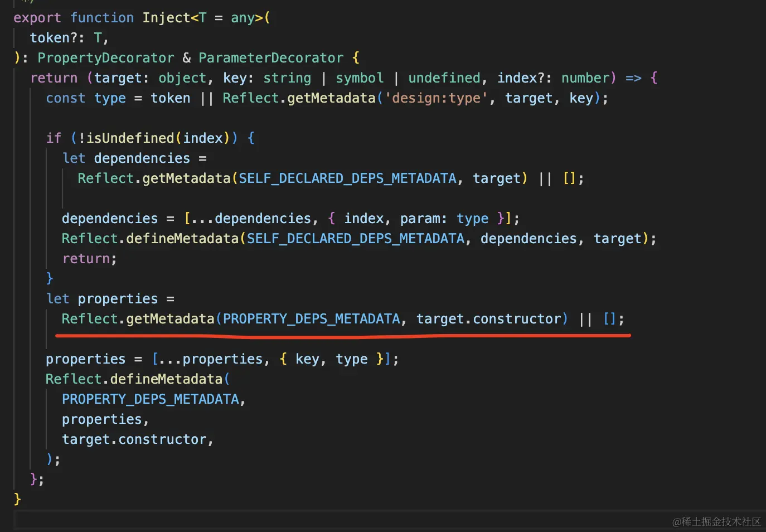The width and height of the screenshot is (766, 532).
Task: Click the 'symbol' type annotation
Action: click(x=360, y=78)
